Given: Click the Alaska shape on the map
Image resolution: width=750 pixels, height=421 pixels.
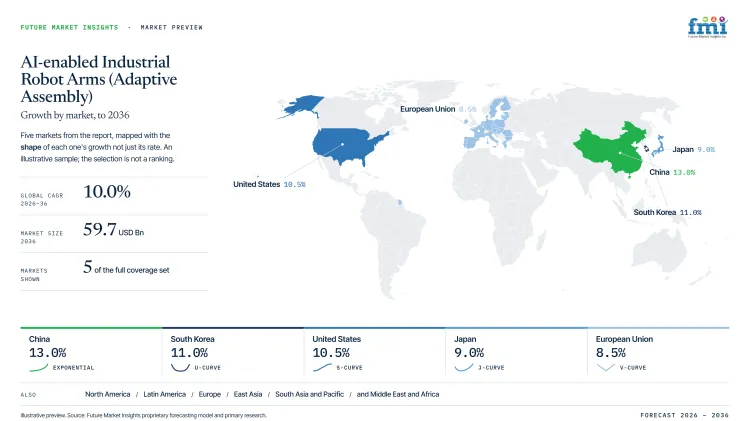Looking at the screenshot, I should 300,106.
